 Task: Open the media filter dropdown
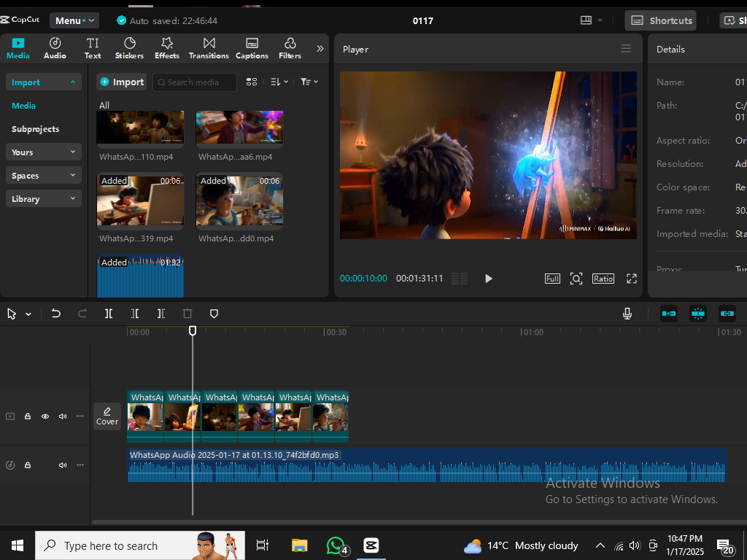pos(309,82)
